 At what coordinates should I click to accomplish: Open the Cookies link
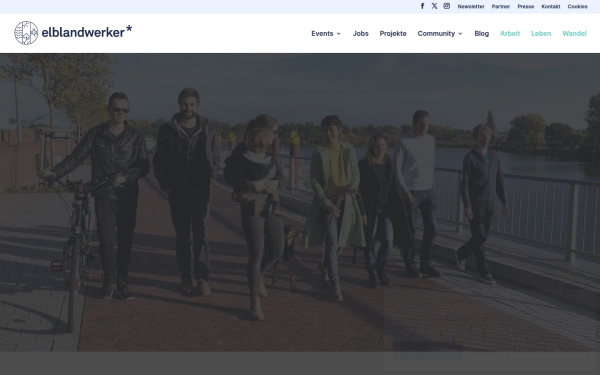(x=577, y=7)
